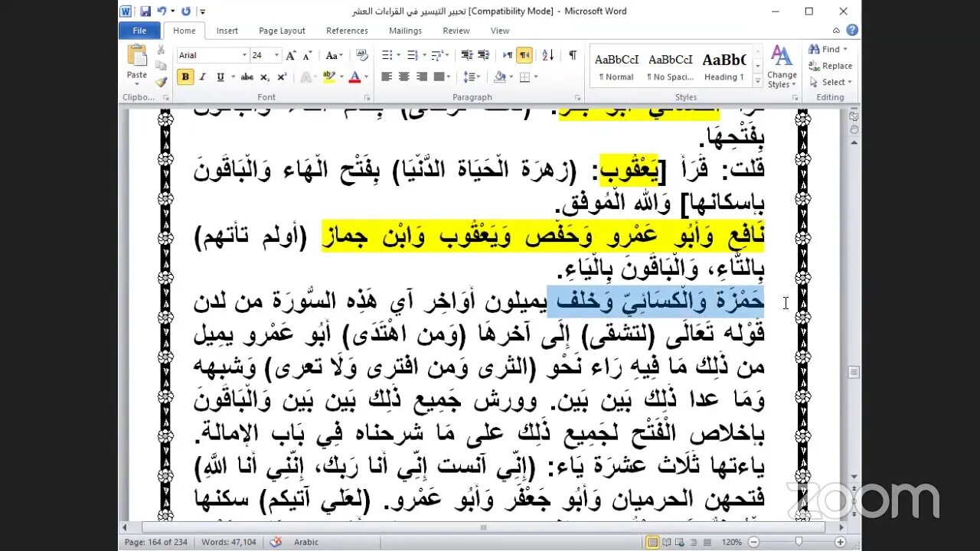Activate the Format Painter brush

point(161,81)
